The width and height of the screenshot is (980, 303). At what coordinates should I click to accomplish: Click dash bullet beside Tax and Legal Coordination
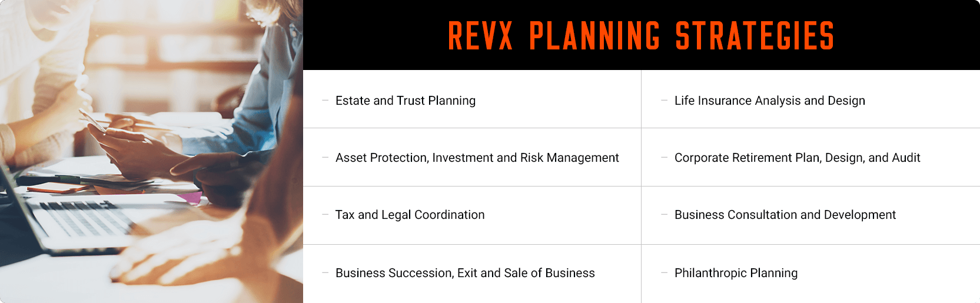pos(325,215)
